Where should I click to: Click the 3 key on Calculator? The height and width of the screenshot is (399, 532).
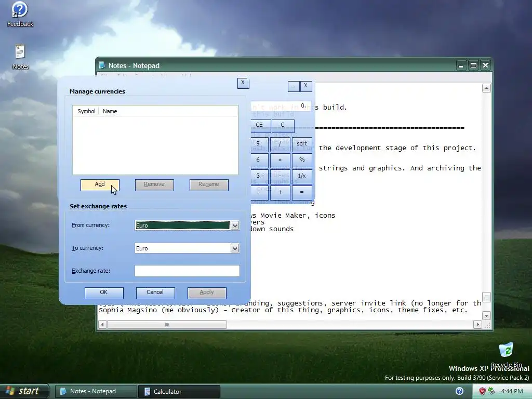[259, 176]
